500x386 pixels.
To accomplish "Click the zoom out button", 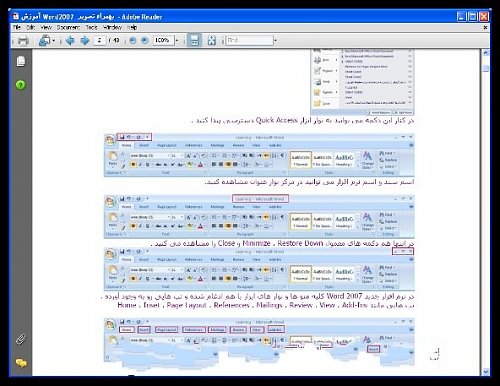I will (x=132, y=41).
